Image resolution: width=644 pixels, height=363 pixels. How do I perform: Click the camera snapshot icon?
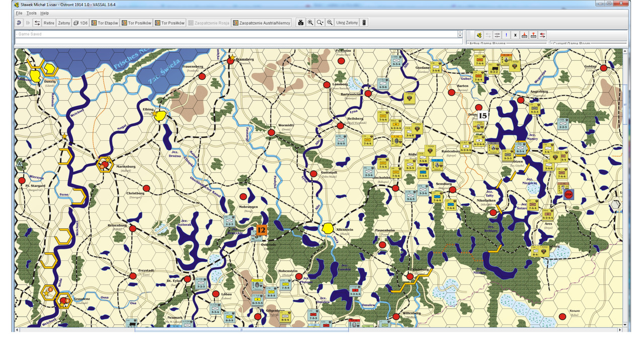(x=301, y=23)
